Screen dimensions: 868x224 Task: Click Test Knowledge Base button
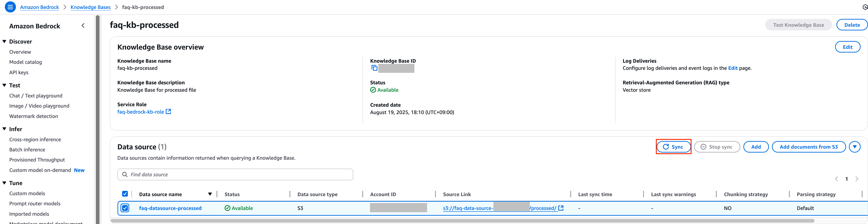click(798, 25)
